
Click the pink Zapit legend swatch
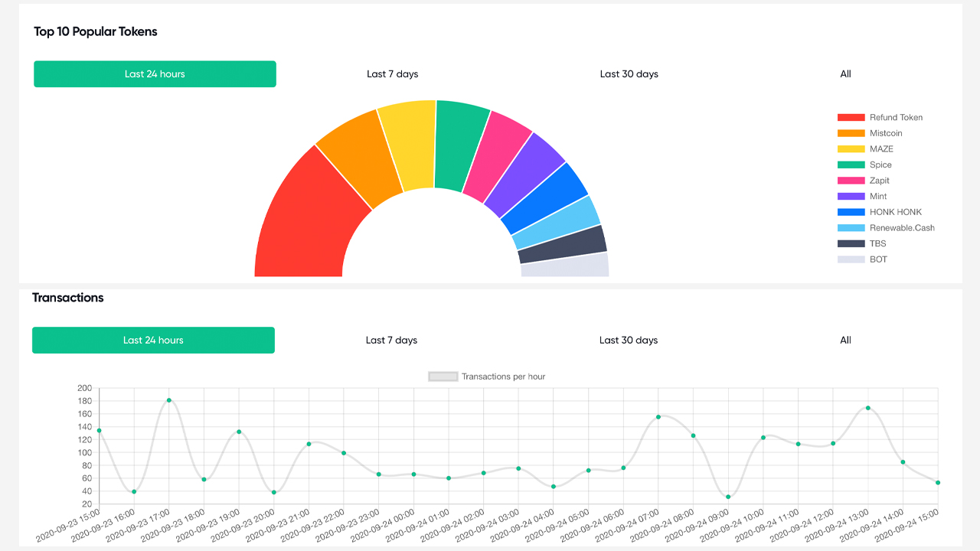point(851,181)
